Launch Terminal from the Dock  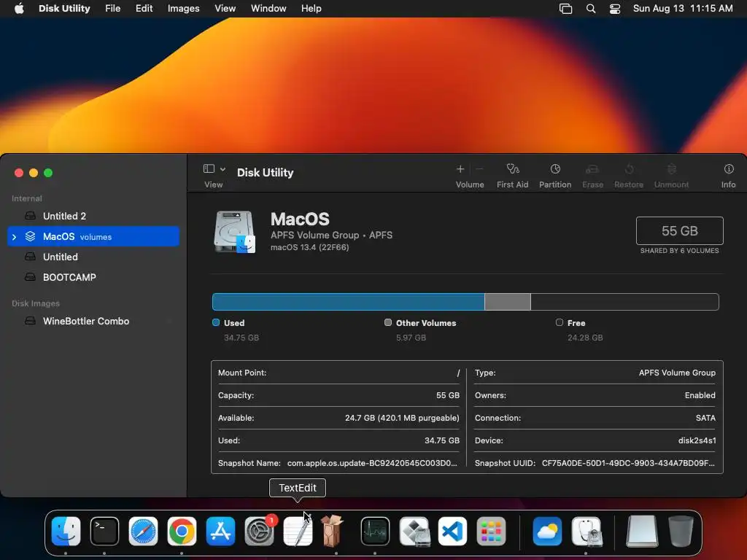104,531
